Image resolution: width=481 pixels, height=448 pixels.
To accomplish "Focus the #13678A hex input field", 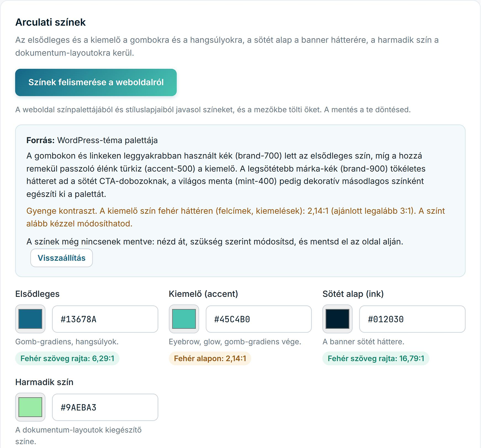I will (x=105, y=319).
